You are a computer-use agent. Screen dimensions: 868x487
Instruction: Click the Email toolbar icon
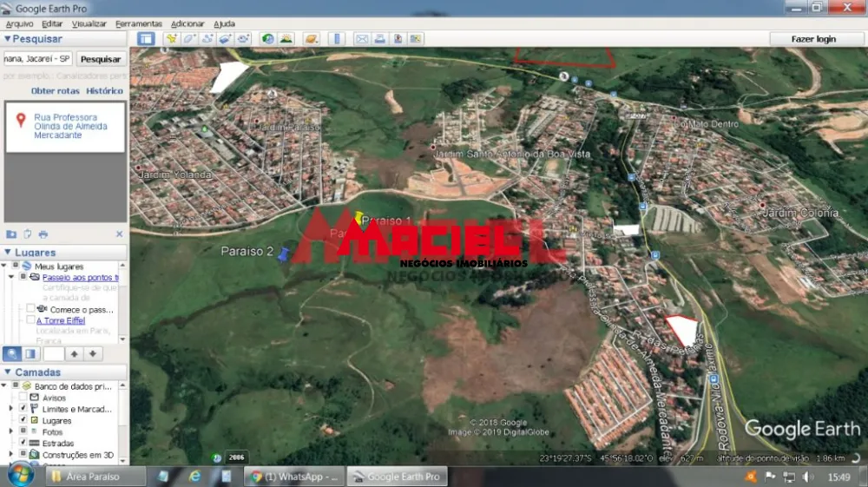click(x=361, y=39)
